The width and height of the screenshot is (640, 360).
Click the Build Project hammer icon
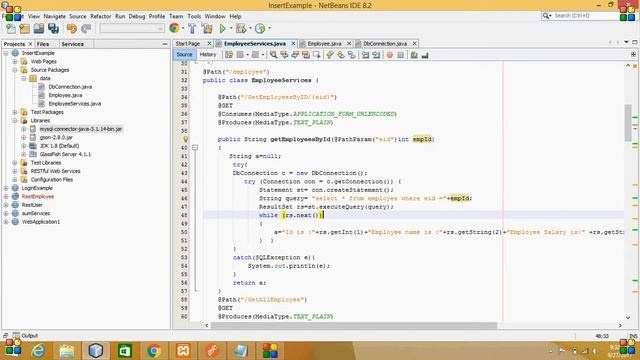tap(192, 28)
